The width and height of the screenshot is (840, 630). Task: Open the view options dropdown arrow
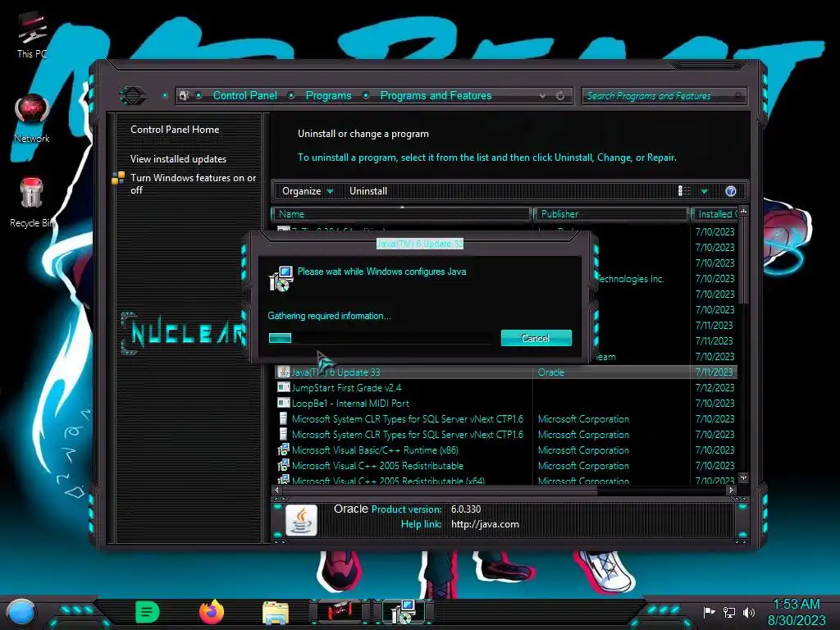[705, 191]
